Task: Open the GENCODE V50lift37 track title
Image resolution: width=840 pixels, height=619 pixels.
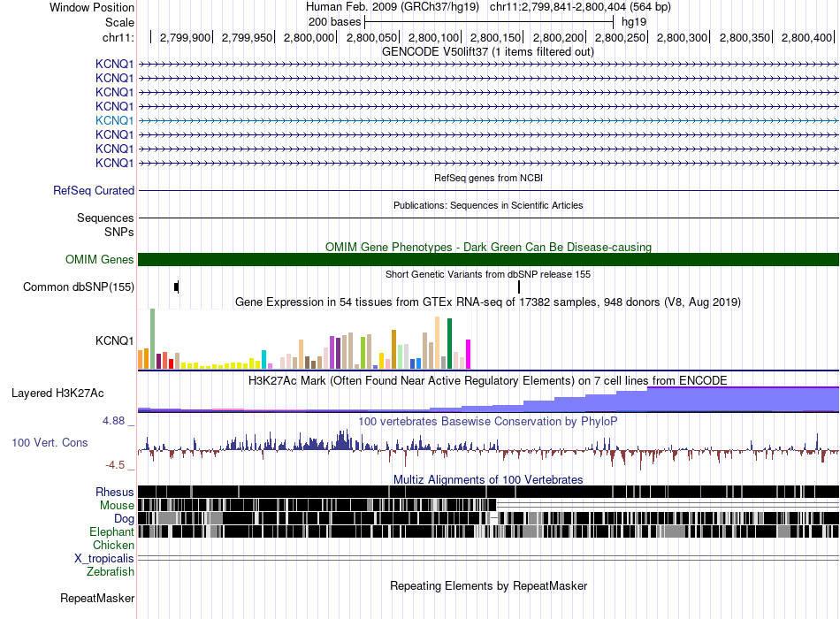Action: [x=488, y=52]
